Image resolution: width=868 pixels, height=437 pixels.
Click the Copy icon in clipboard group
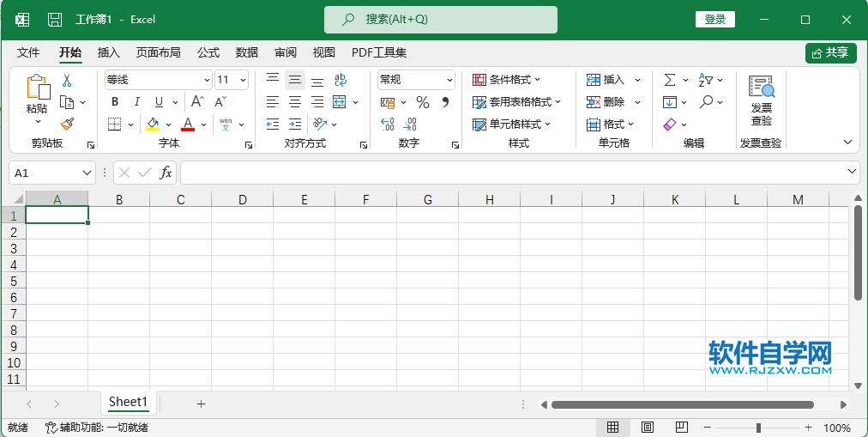(x=67, y=102)
